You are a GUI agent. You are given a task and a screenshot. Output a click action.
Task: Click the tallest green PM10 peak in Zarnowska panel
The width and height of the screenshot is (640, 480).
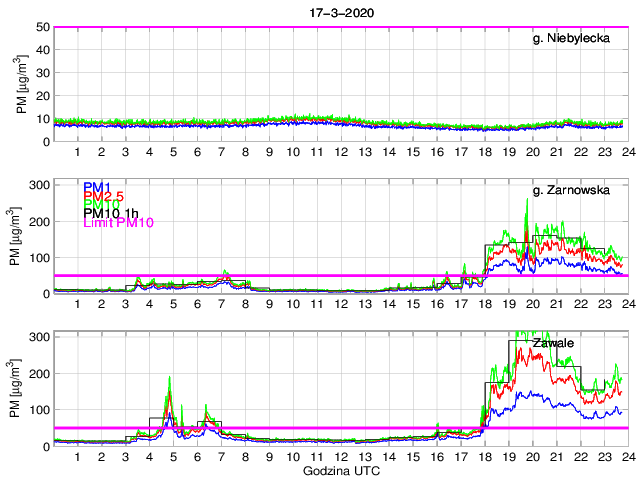[x=527, y=200]
